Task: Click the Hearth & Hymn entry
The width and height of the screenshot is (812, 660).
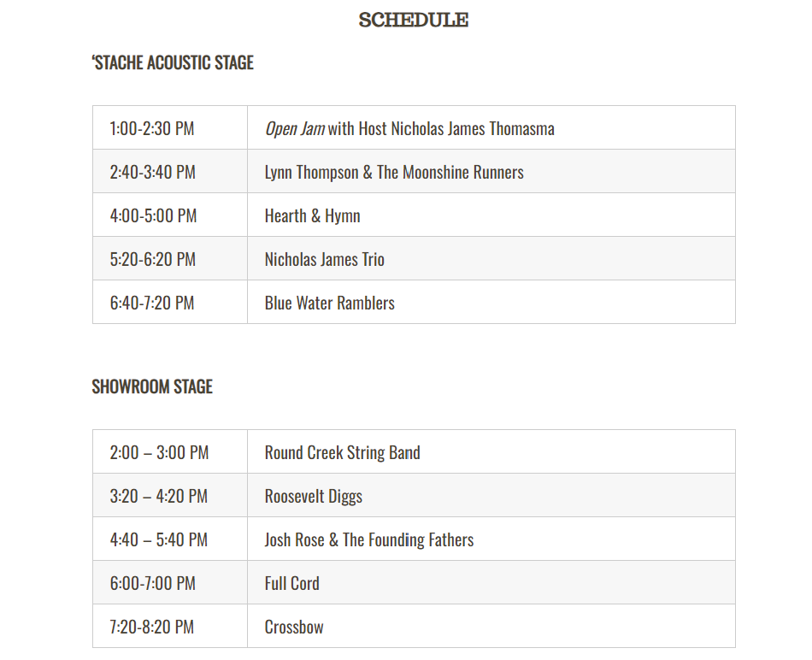Action: [312, 215]
